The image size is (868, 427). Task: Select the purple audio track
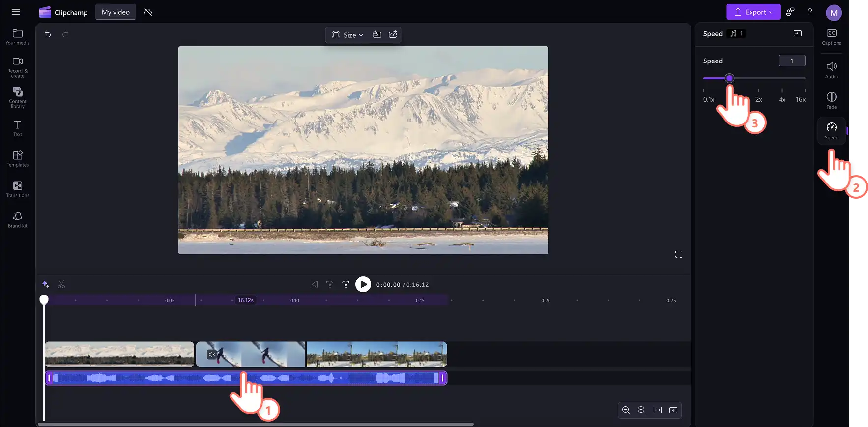click(246, 378)
